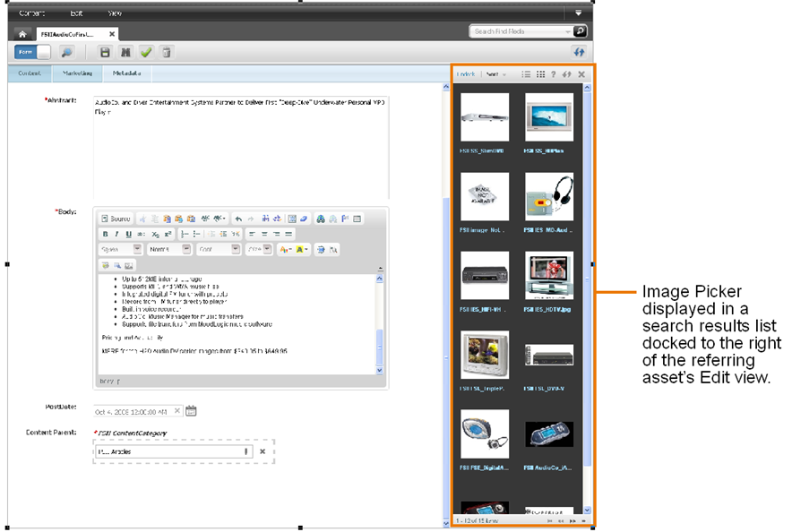Viewport: 792px width, 532px height.
Task: Open the text color picker
Action: 286,249
